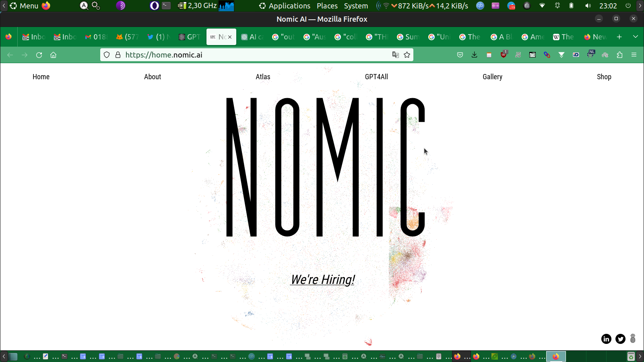This screenshot has width=644, height=362.
Task: Reload the current page
Action: [x=39, y=55]
